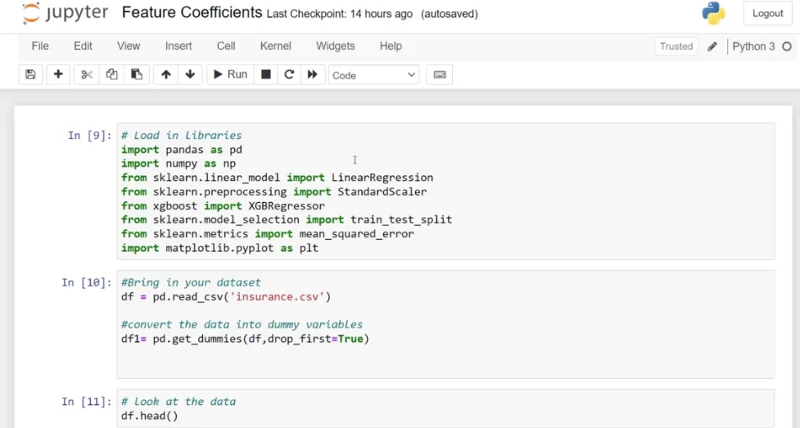This screenshot has width=800, height=428.
Task: Copy the selected cells
Action: point(111,74)
